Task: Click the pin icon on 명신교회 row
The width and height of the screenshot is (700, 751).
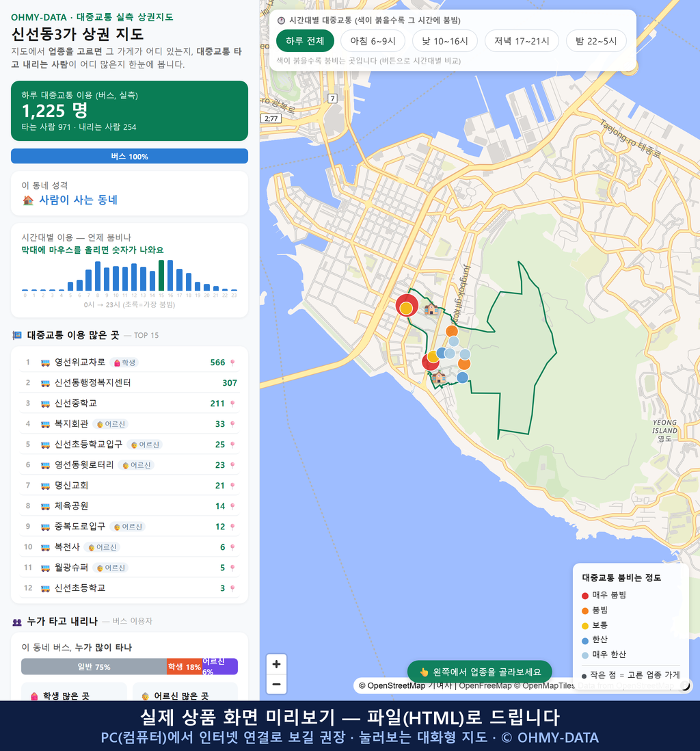Action: pyautogui.click(x=232, y=486)
